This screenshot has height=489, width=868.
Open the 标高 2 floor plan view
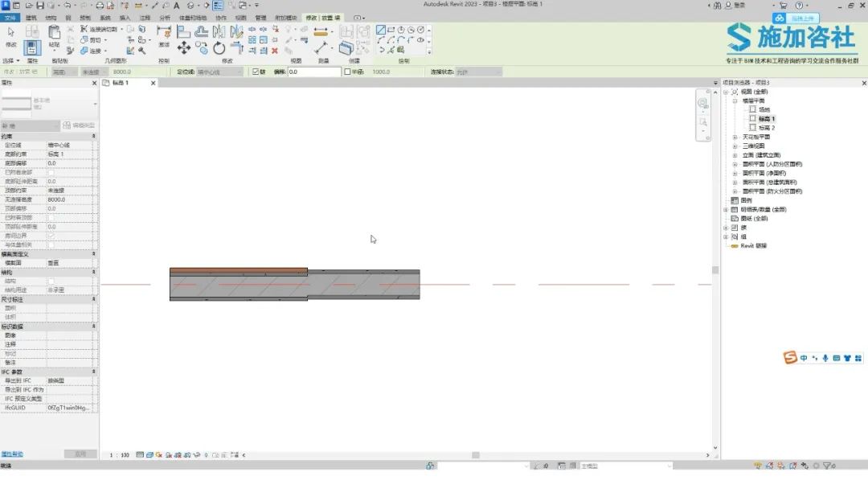tap(767, 128)
